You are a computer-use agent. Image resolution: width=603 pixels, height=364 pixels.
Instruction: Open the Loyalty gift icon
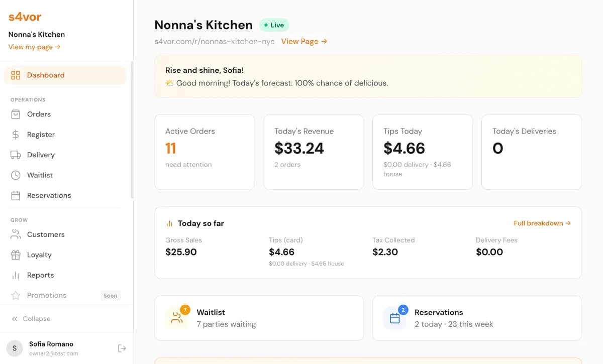(x=15, y=255)
